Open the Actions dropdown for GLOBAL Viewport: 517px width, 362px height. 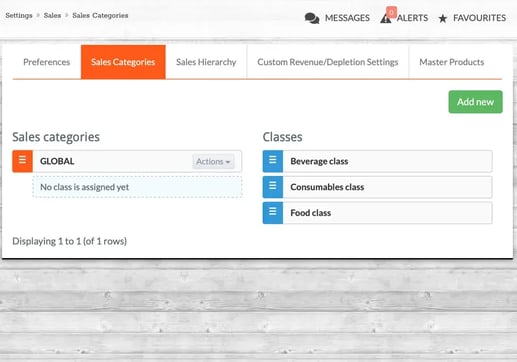[x=213, y=161]
